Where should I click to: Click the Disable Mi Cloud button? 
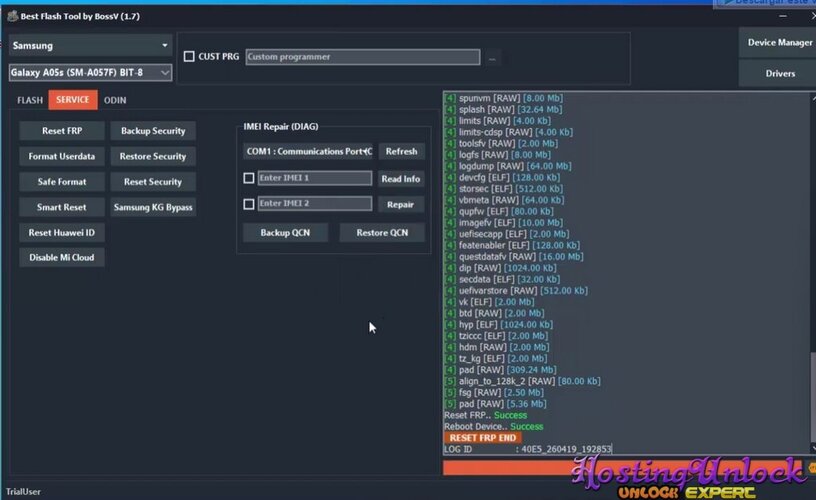tap(62, 258)
